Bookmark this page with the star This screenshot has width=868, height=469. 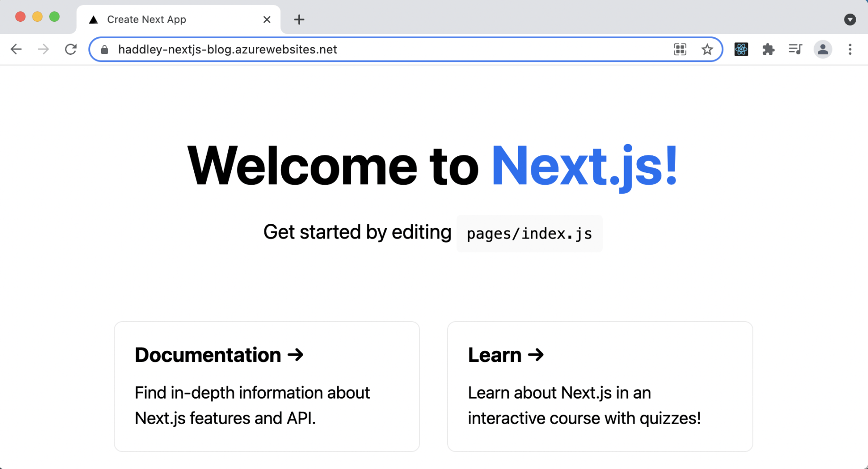pos(707,49)
